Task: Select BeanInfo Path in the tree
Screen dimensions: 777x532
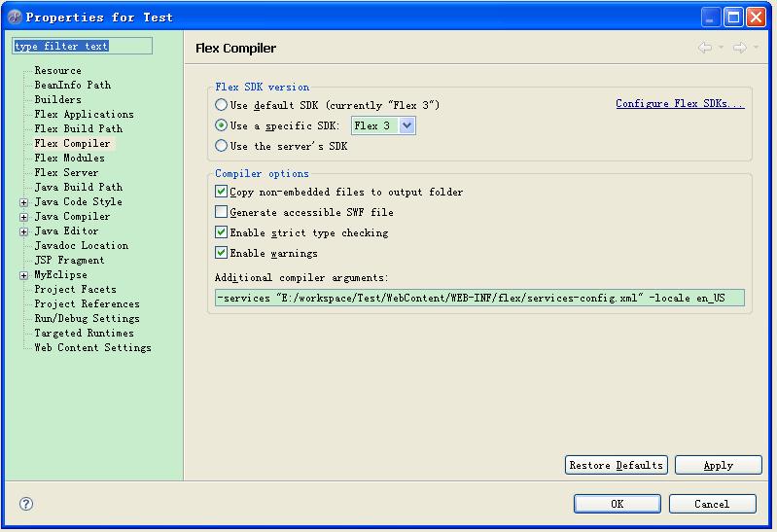Action: pyautogui.click(x=73, y=85)
